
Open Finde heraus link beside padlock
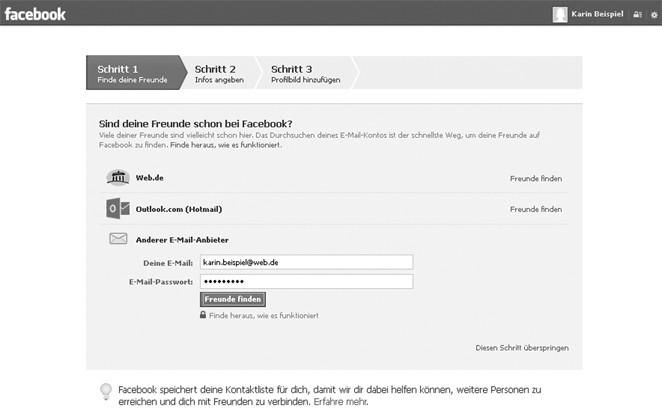264,316
